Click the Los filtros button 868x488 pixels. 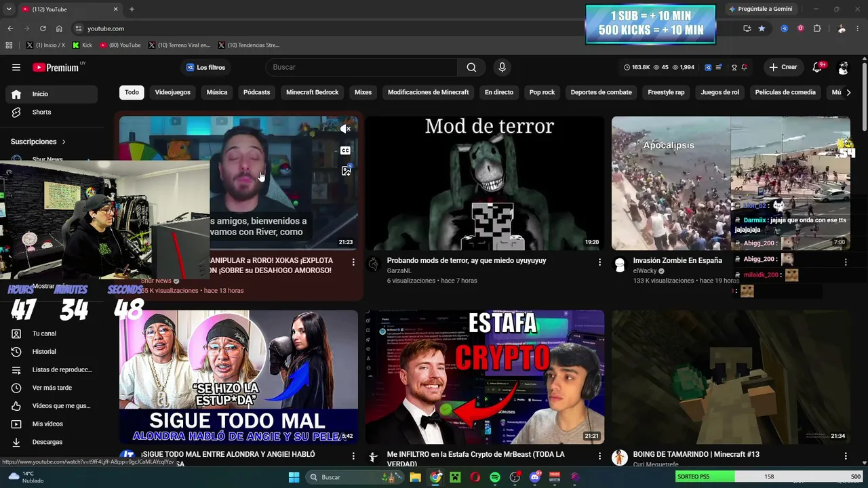206,67
